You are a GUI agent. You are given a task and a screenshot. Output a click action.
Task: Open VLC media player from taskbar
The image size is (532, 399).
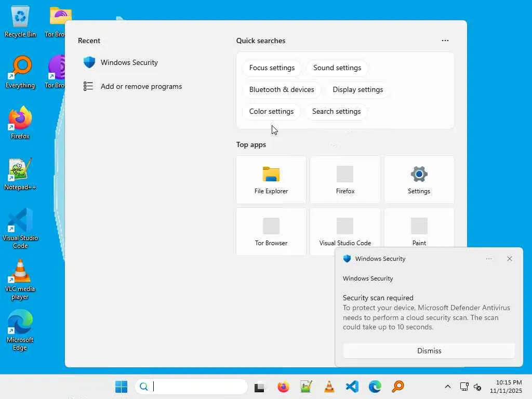point(329,387)
